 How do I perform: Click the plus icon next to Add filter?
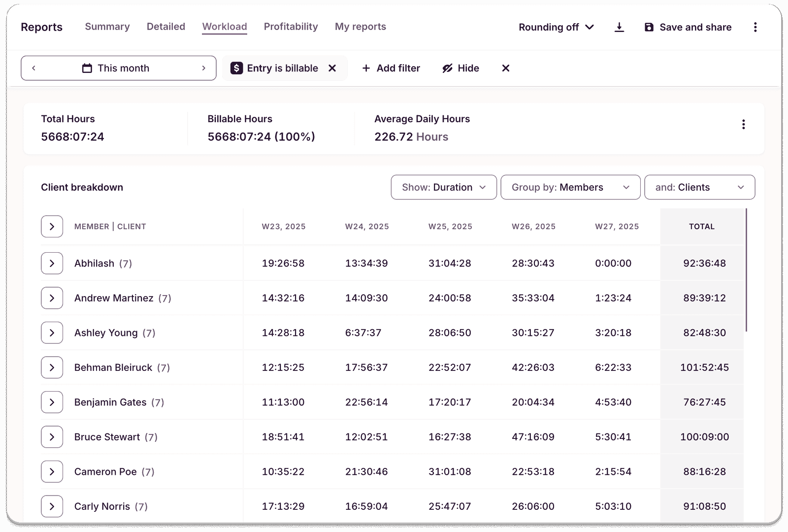pyautogui.click(x=366, y=68)
